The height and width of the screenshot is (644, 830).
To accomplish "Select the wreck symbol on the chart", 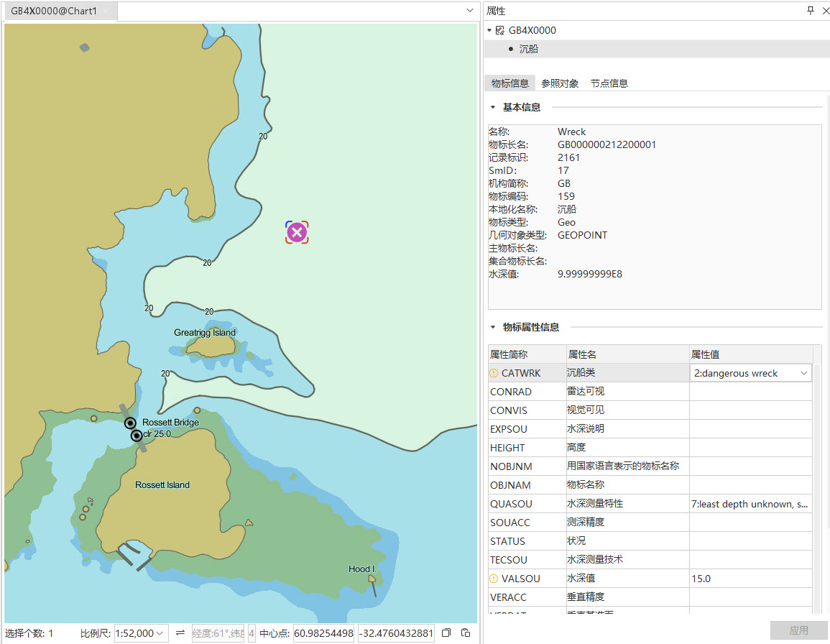I will pyautogui.click(x=297, y=232).
